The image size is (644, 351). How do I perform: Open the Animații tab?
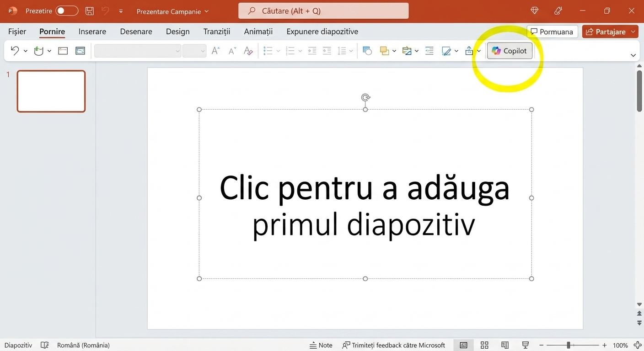tap(258, 32)
